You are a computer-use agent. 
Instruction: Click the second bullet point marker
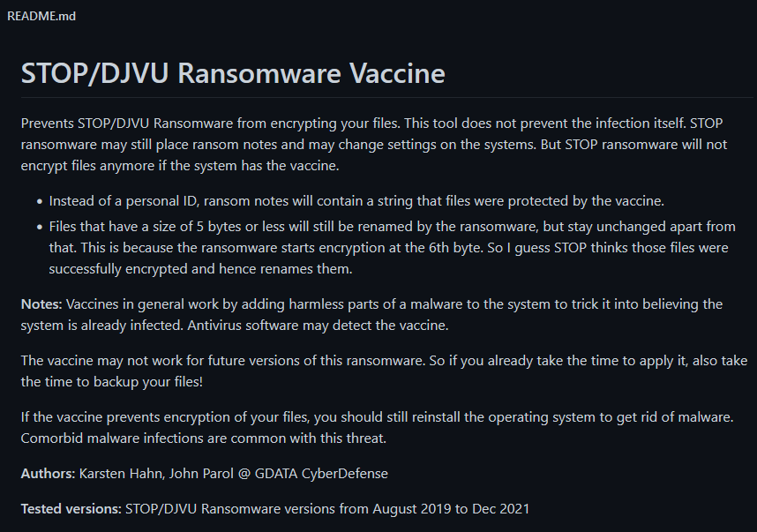tap(39, 227)
